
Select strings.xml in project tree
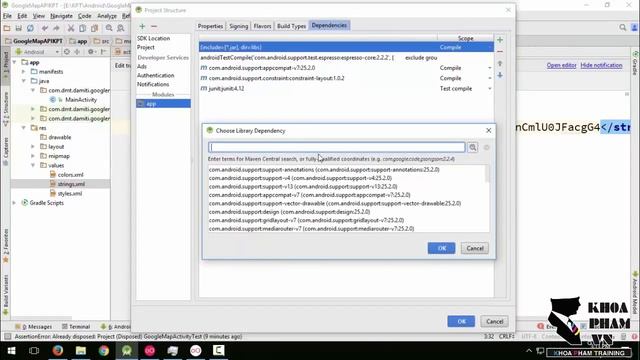[71, 184]
